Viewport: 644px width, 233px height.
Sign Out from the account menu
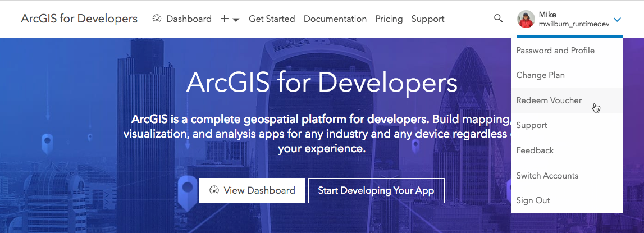coord(567,200)
